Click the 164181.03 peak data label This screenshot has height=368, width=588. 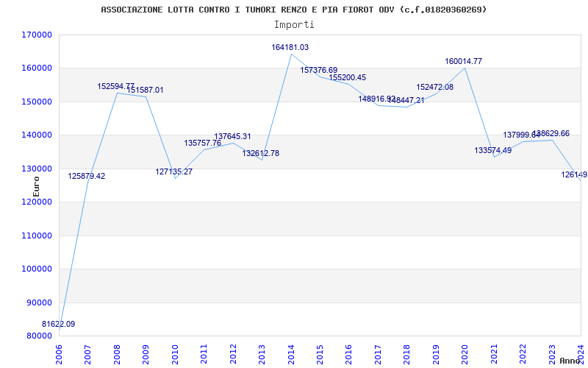tap(290, 48)
